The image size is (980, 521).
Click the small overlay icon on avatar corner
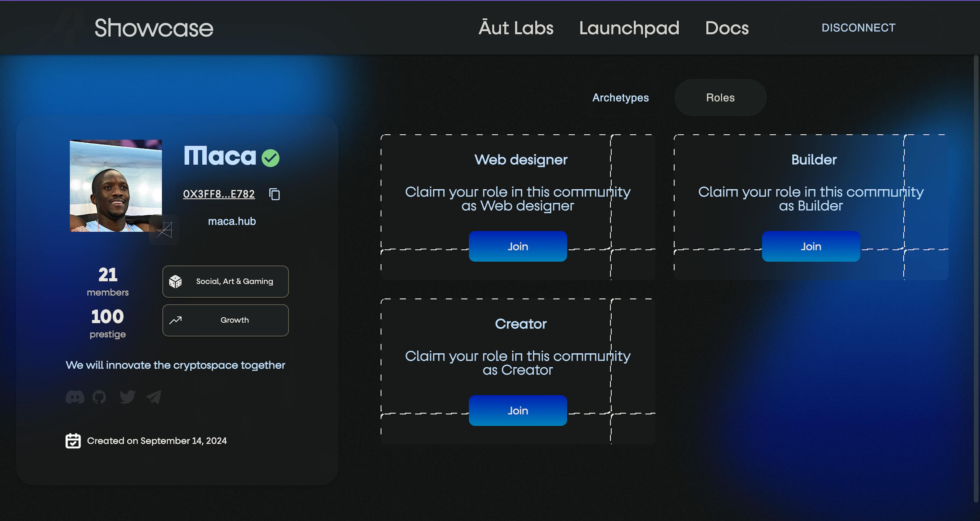point(164,230)
